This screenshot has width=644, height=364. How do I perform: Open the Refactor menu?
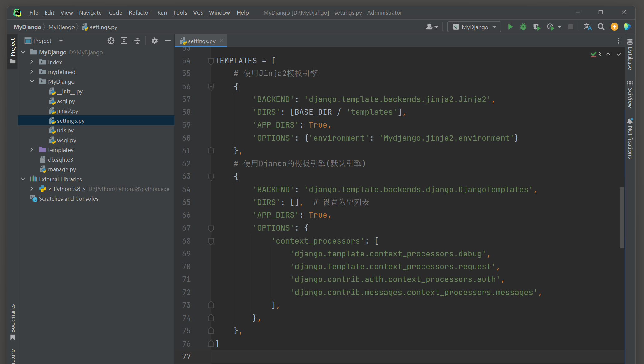(139, 12)
